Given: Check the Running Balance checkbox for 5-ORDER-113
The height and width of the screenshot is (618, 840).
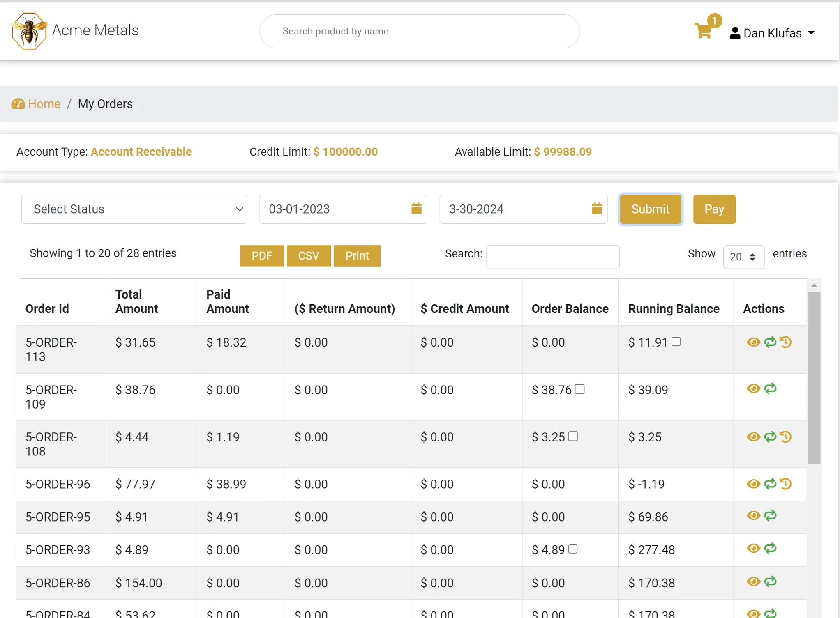Looking at the screenshot, I should point(676,342).
